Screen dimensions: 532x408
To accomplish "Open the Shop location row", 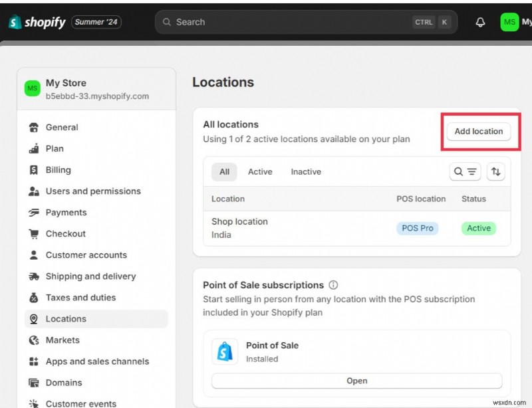I will (x=356, y=228).
